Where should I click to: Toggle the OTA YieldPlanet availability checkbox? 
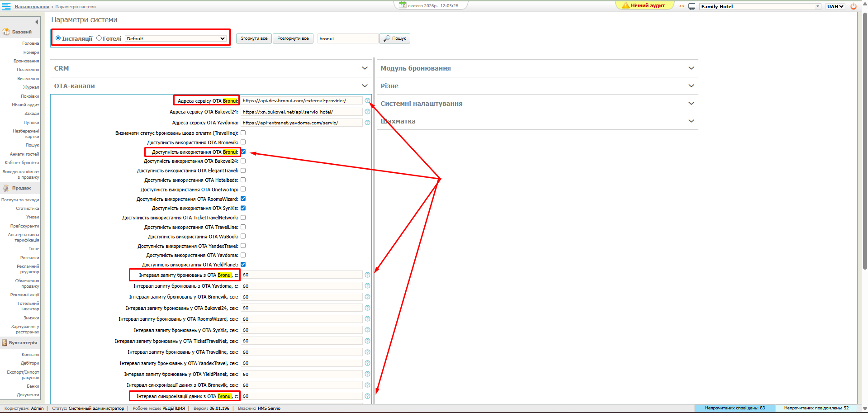tap(243, 265)
